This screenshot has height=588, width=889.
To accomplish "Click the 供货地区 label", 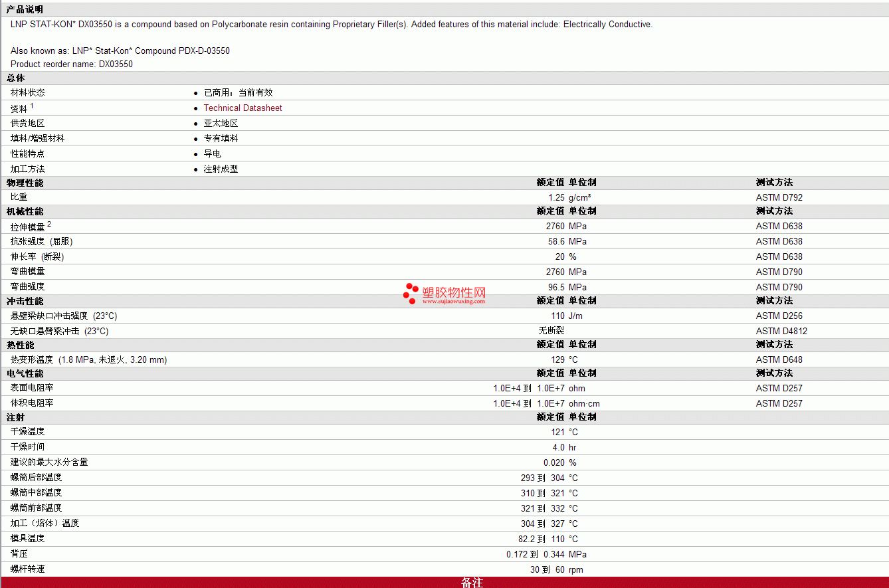I will 28,124.
